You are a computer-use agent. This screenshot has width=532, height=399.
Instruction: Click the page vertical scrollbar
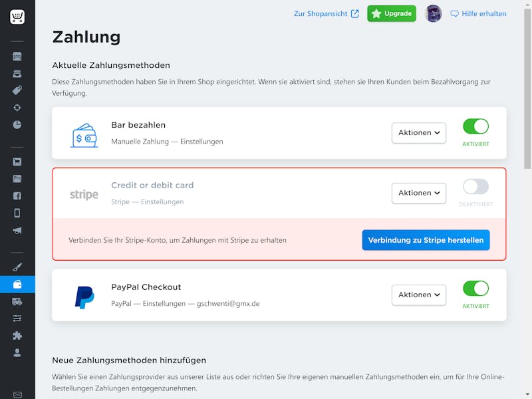(x=527, y=88)
